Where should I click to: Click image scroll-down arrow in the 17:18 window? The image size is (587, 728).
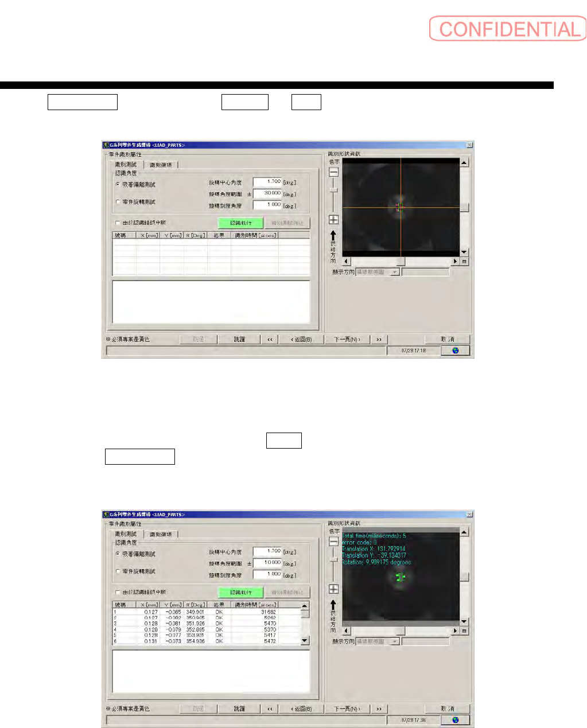pos(464,252)
